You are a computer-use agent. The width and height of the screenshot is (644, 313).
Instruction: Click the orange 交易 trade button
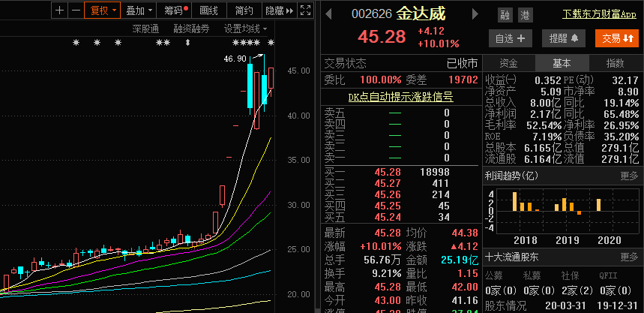pos(617,38)
